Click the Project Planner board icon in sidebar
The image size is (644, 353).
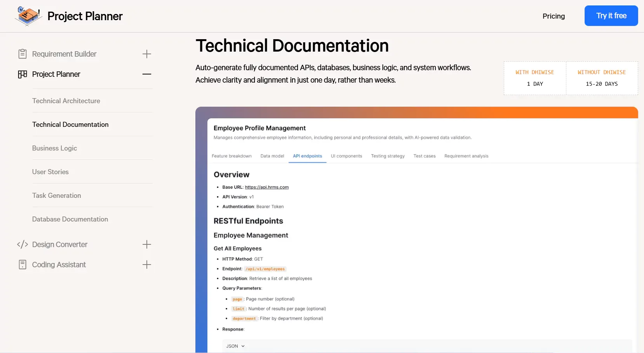(x=23, y=74)
